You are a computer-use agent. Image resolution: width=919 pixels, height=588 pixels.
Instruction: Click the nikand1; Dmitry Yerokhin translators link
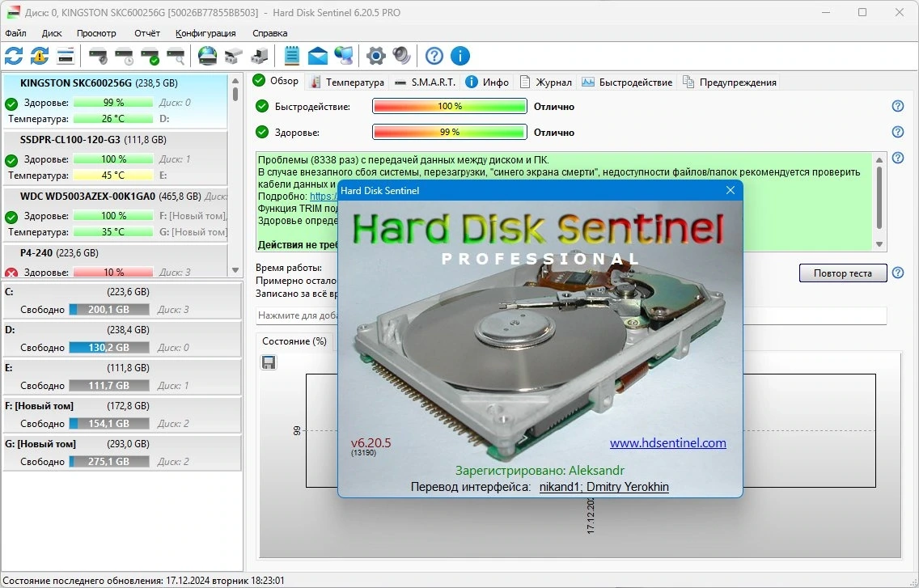[603, 487]
